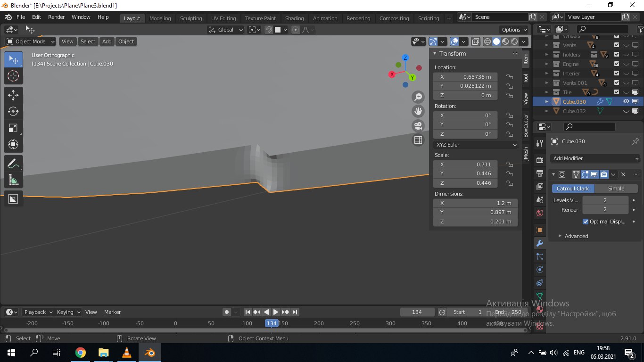Toggle Vents collection exclude checkbox
The width and height of the screenshot is (644, 362).
[x=617, y=45]
